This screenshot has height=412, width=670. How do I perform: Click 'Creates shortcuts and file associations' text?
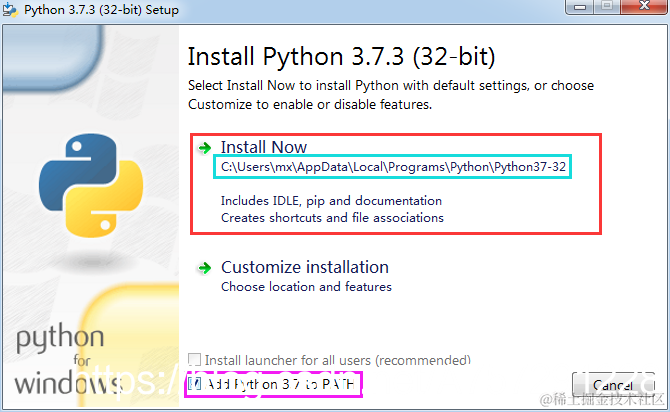click(x=332, y=218)
